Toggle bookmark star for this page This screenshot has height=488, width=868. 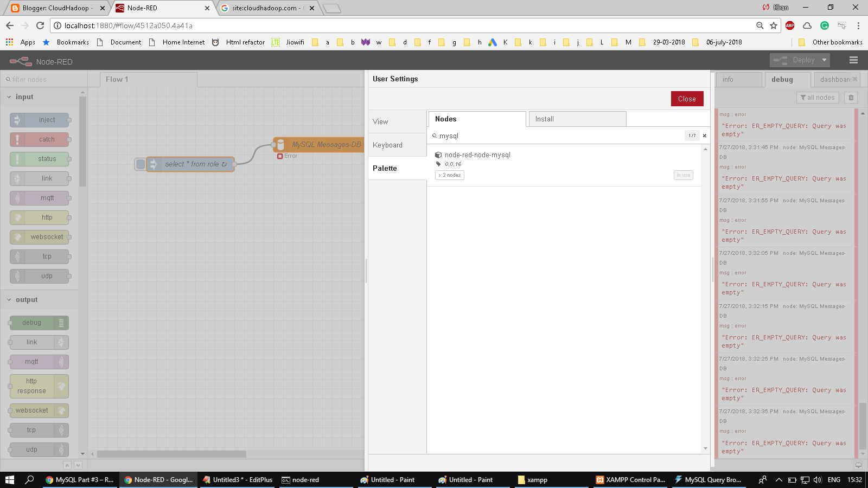click(774, 25)
